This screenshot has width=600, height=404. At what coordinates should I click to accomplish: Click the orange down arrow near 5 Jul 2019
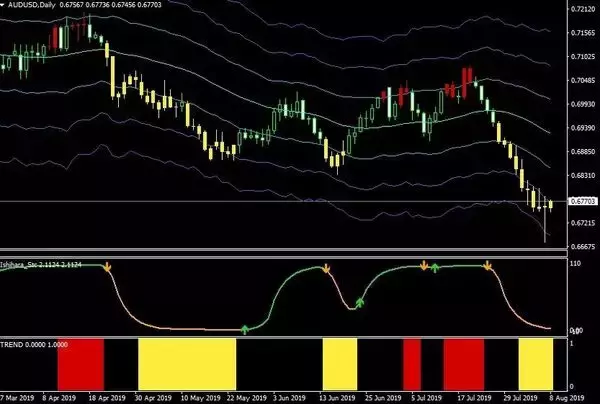click(423, 266)
